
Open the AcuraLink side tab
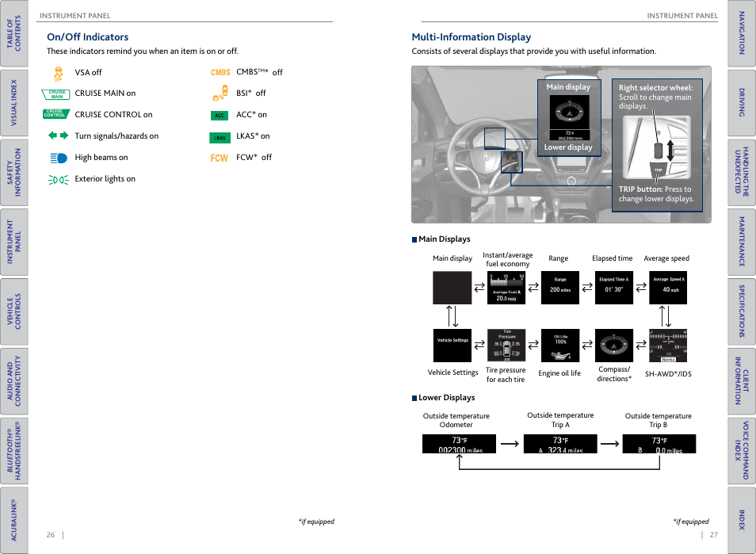tap(13, 520)
